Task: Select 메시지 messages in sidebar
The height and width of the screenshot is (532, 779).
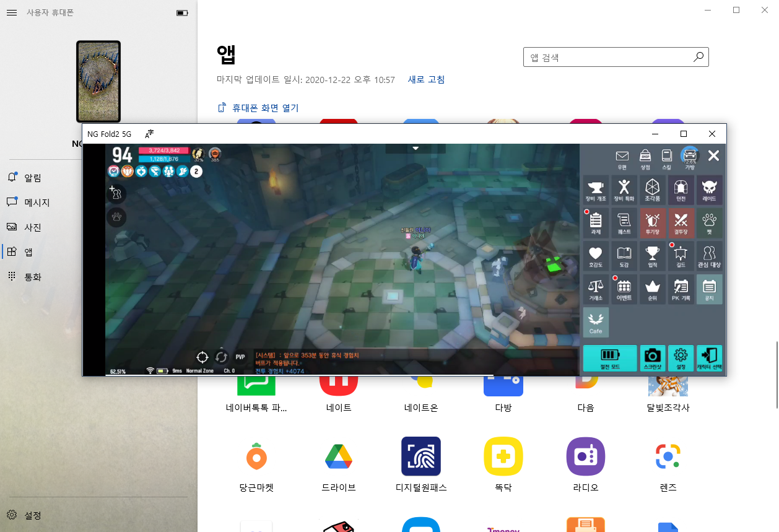Action: 98,203
